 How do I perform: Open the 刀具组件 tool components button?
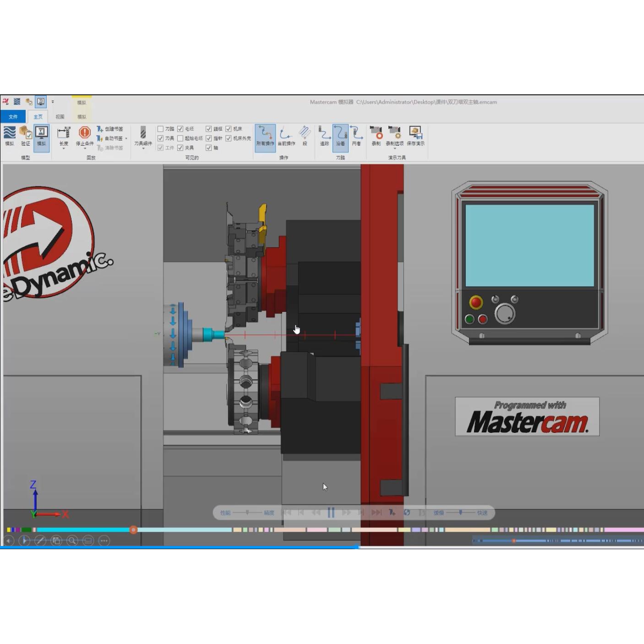point(143,137)
